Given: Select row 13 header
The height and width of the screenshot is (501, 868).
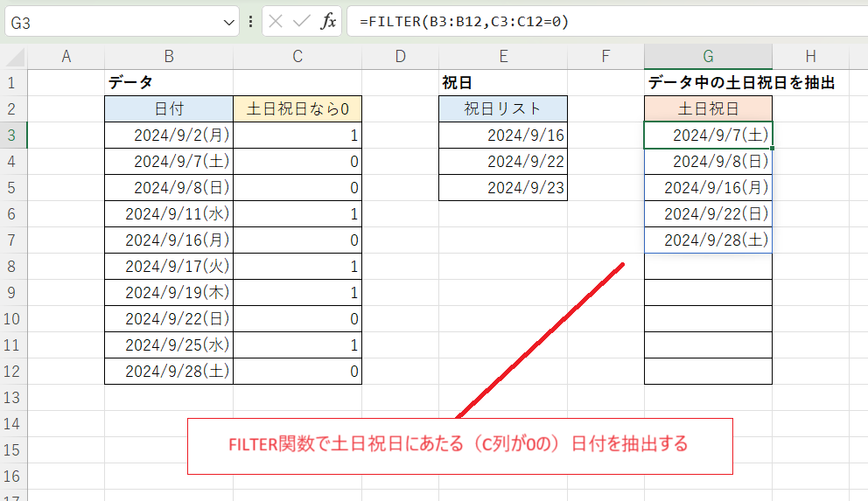Looking at the screenshot, I should (13, 398).
